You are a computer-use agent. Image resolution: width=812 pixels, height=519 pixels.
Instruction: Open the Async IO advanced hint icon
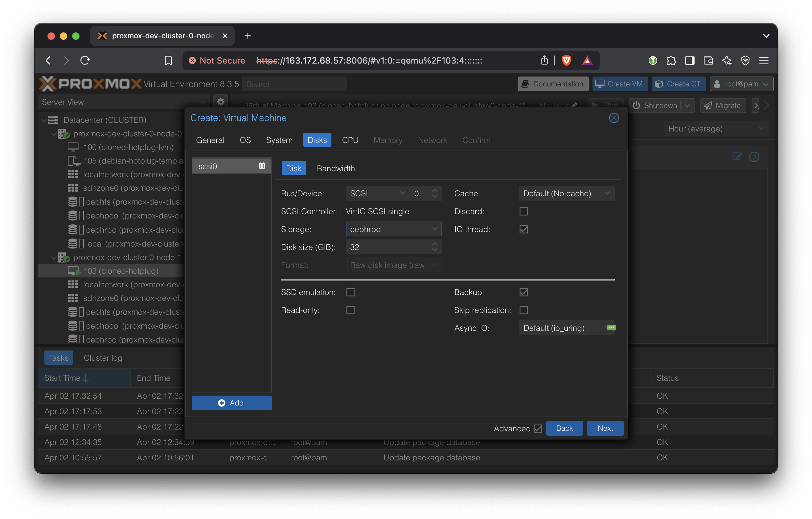(x=611, y=328)
